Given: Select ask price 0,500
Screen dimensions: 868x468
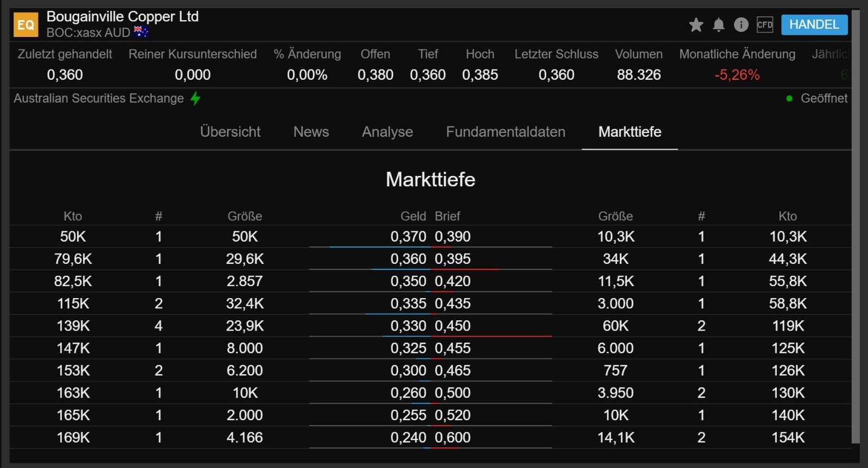Looking at the screenshot, I should click(452, 393).
